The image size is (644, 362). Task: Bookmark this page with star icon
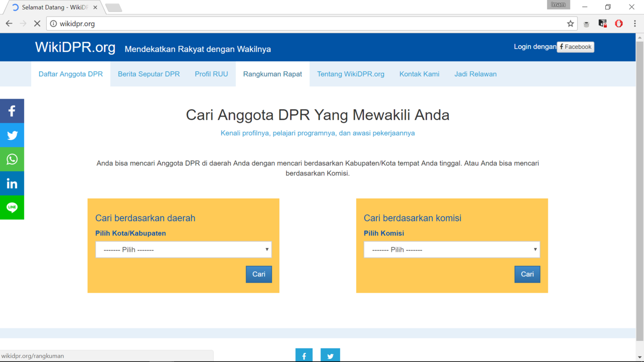(x=570, y=24)
